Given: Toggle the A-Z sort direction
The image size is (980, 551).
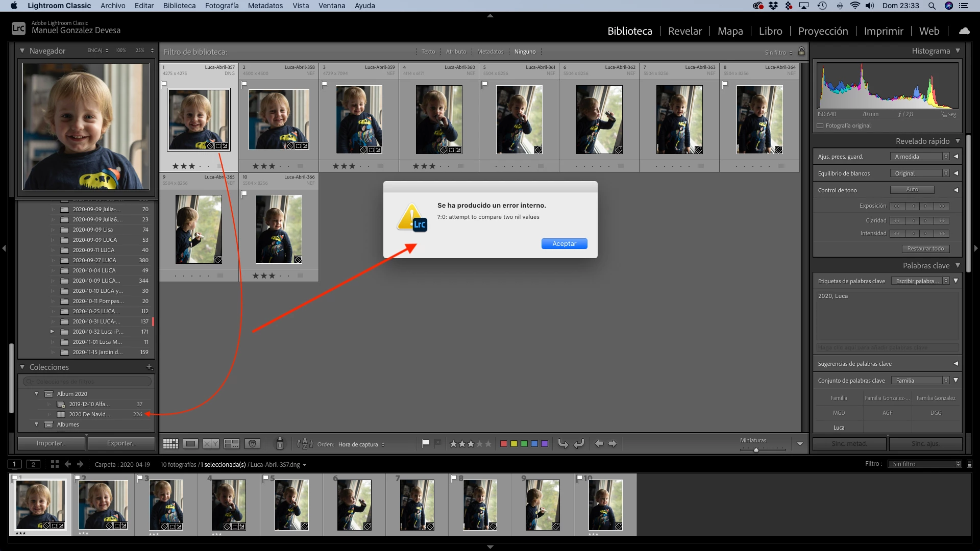Looking at the screenshot, I should (304, 444).
